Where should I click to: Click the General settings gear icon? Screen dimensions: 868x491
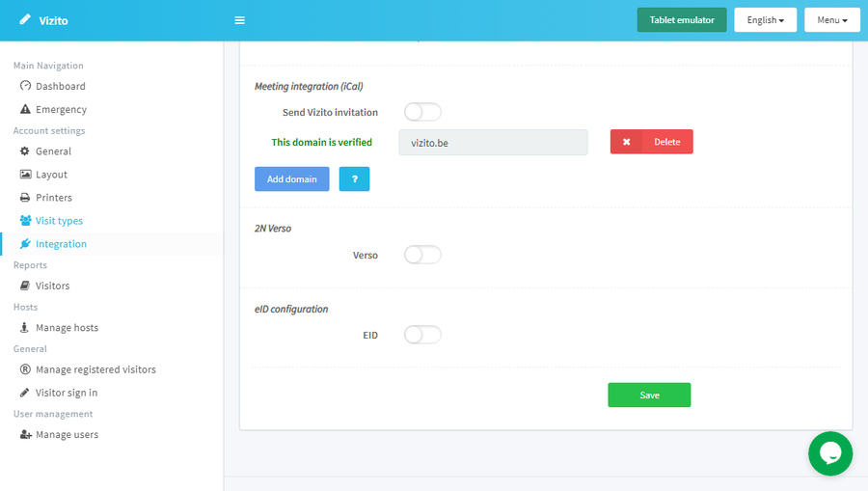[x=26, y=151]
